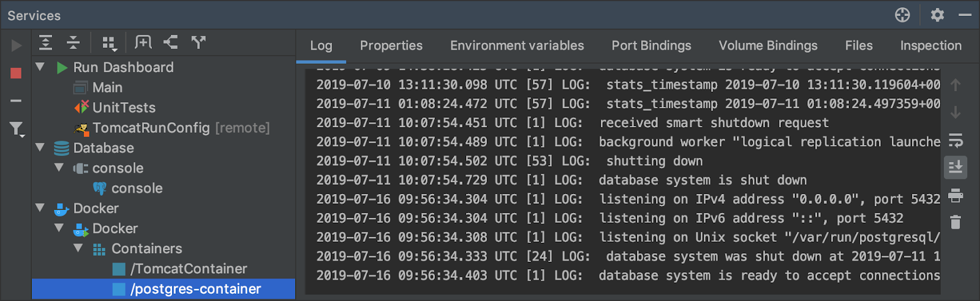Switch to the Properties tab
Image resolution: width=980 pixels, height=301 pixels.
click(x=391, y=46)
